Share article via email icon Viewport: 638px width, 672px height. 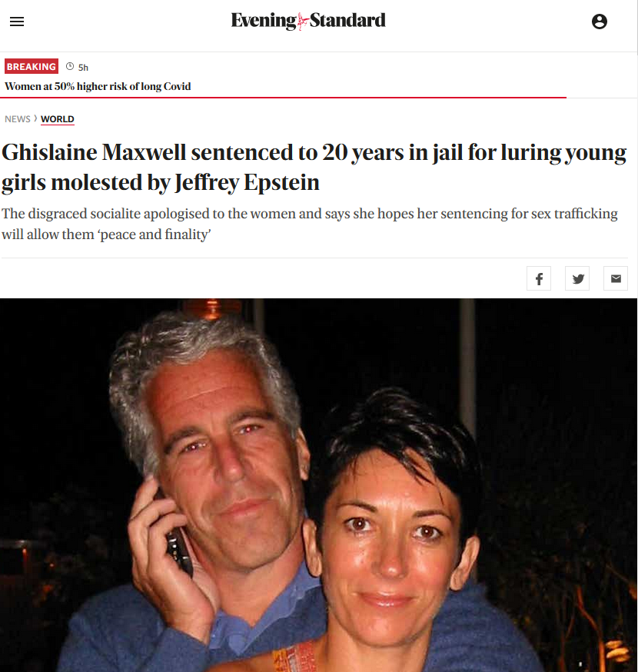pos(616,278)
